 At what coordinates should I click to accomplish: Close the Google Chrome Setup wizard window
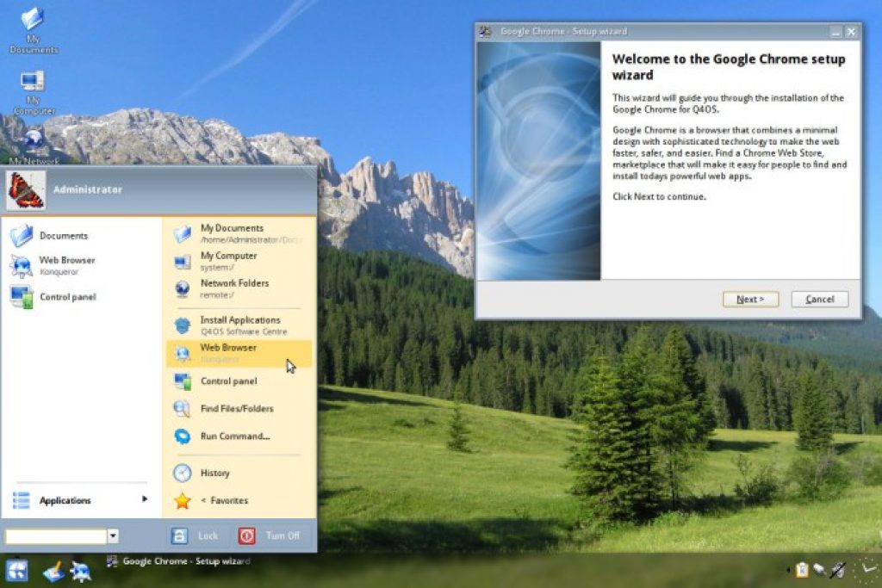click(852, 32)
